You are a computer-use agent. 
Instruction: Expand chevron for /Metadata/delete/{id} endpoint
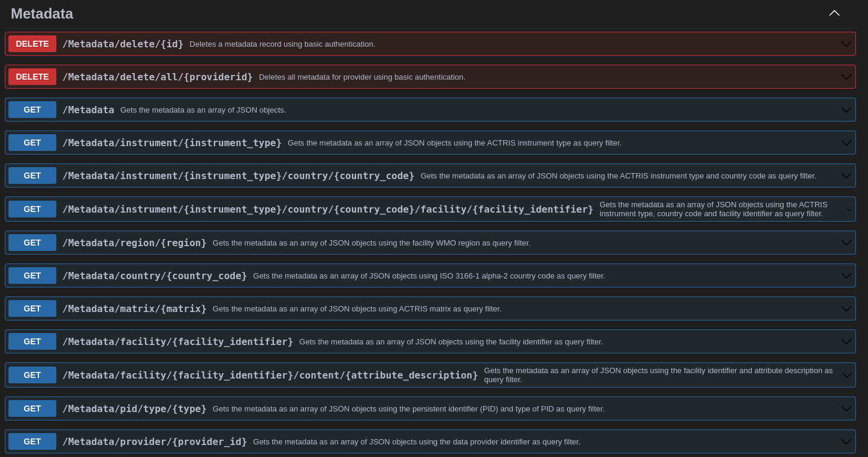tap(846, 44)
